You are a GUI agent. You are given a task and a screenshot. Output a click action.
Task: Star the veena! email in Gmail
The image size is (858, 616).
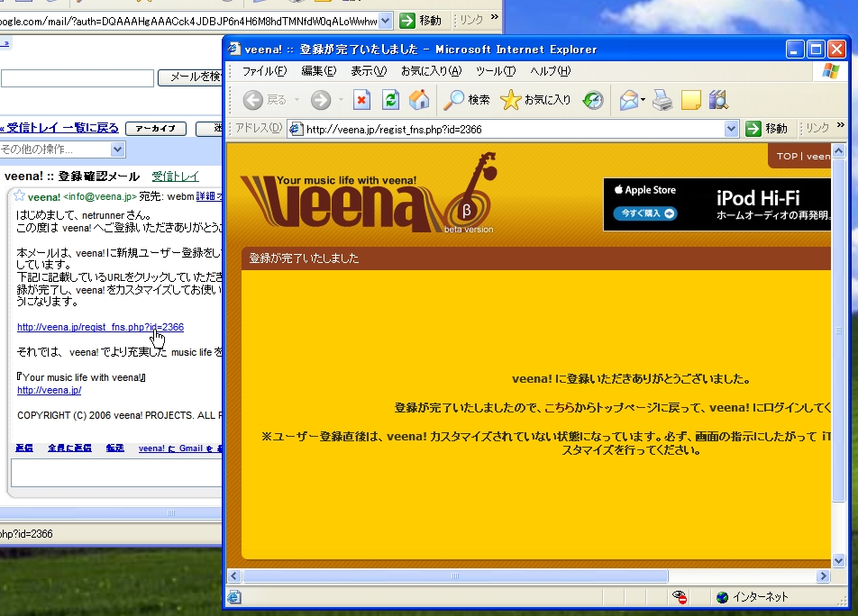19,195
